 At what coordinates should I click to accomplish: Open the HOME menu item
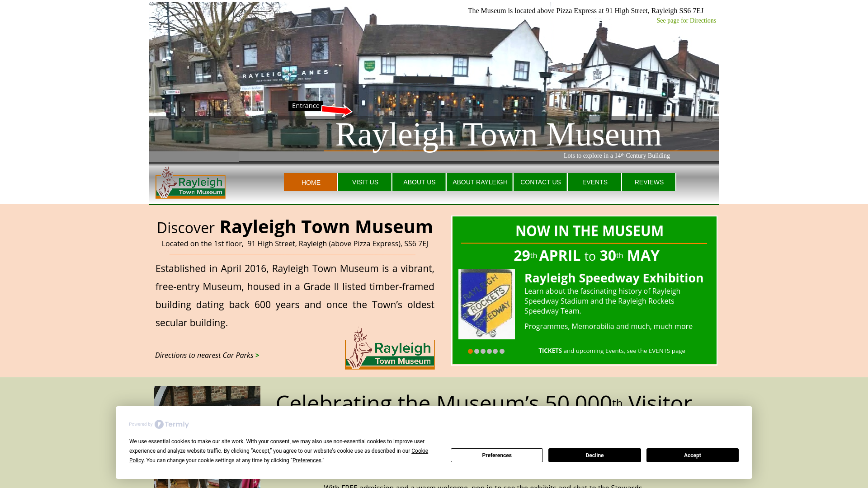pos(311,182)
